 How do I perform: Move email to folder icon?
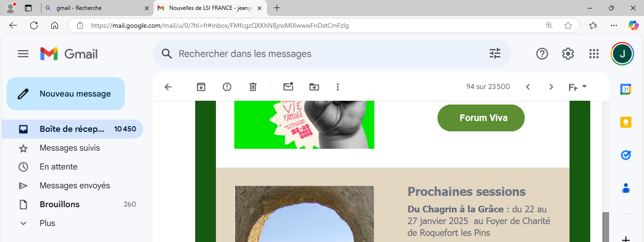[x=314, y=87]
